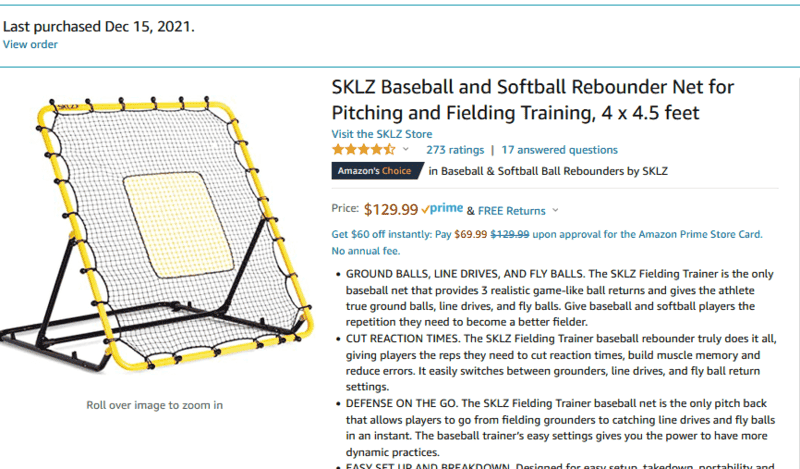Click the $129.99 price
The height and width of the screenshot is (469, 800).
coord(391,209)
